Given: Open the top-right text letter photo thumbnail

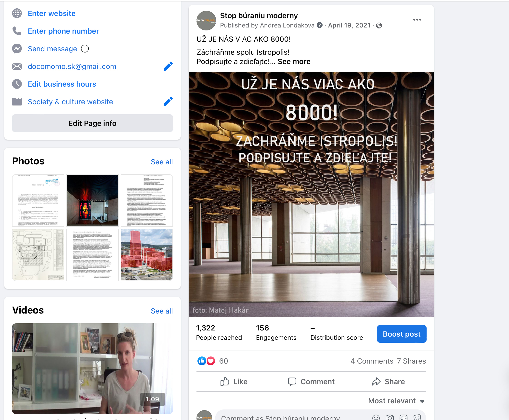Looking at the screenshot, I should [147, 200].
